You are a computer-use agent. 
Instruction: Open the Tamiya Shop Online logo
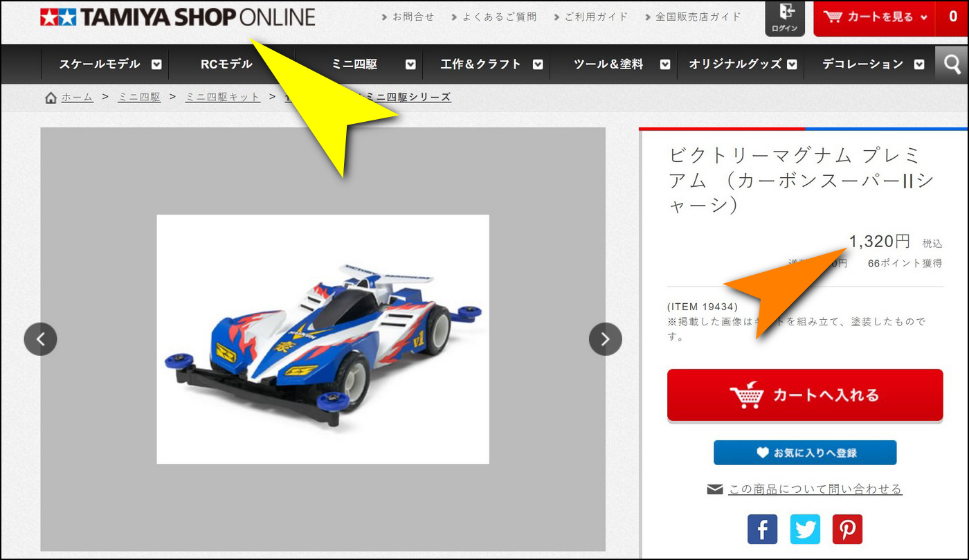177,17
